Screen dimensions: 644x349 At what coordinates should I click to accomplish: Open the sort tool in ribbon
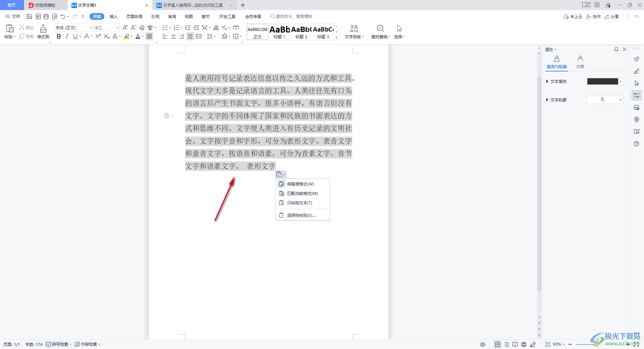click(x=216, y=28)
